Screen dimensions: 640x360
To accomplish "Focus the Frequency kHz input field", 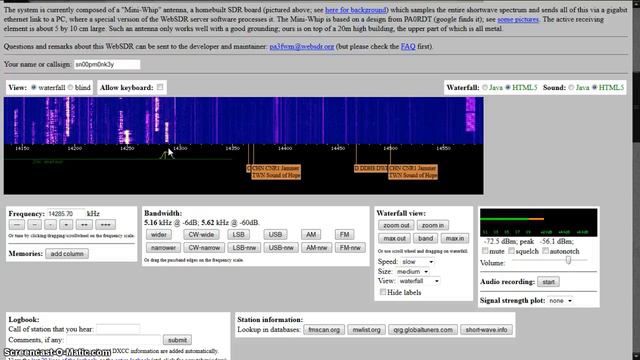I will coord(66,213).
